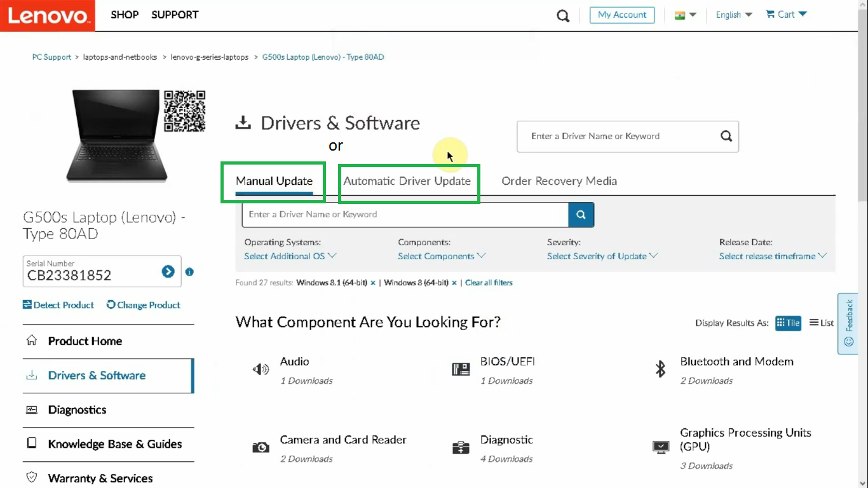Open the Diagnostic component category
Image resolution: width=868 pixels, height=488 pixels.
click(x=506, y=440)
